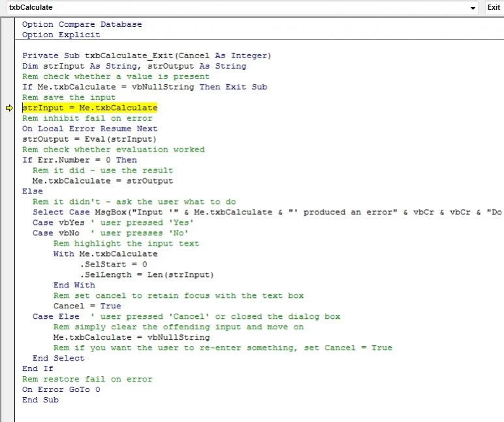Click the comment 'Rem check whether a value is present'

[116, 76]
